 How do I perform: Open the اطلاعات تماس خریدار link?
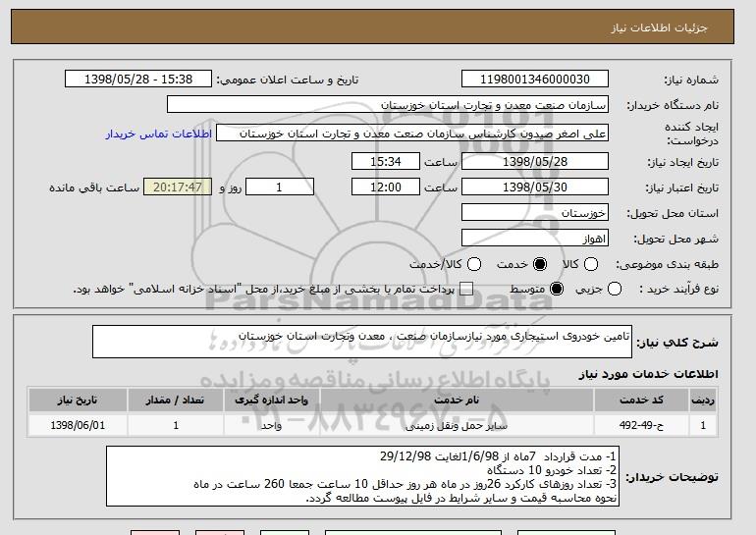(x=159, y=134)
